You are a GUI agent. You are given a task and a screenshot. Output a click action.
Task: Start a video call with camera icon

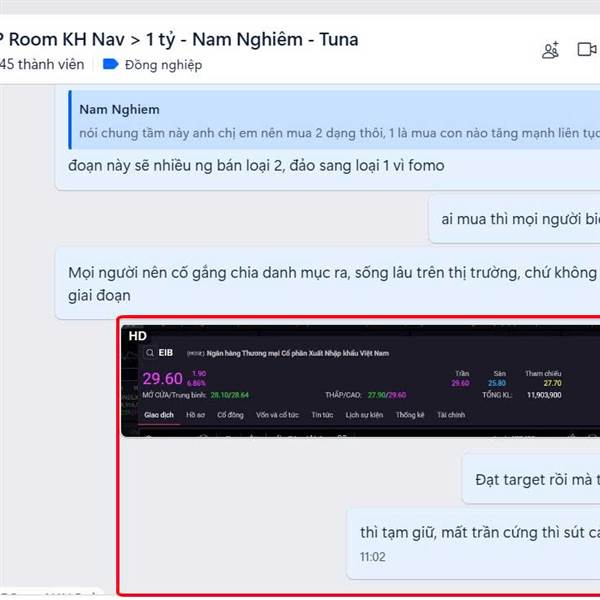[x=587, y=49]
